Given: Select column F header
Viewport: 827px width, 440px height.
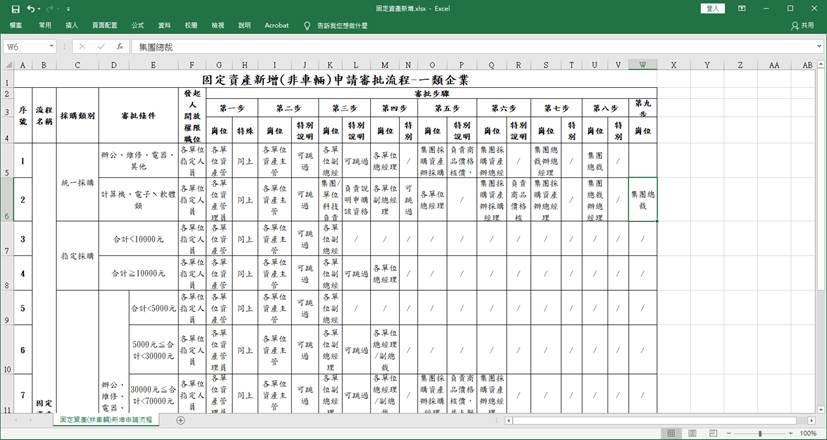Looking at the screenshot, I should click(x=192, y=65).
